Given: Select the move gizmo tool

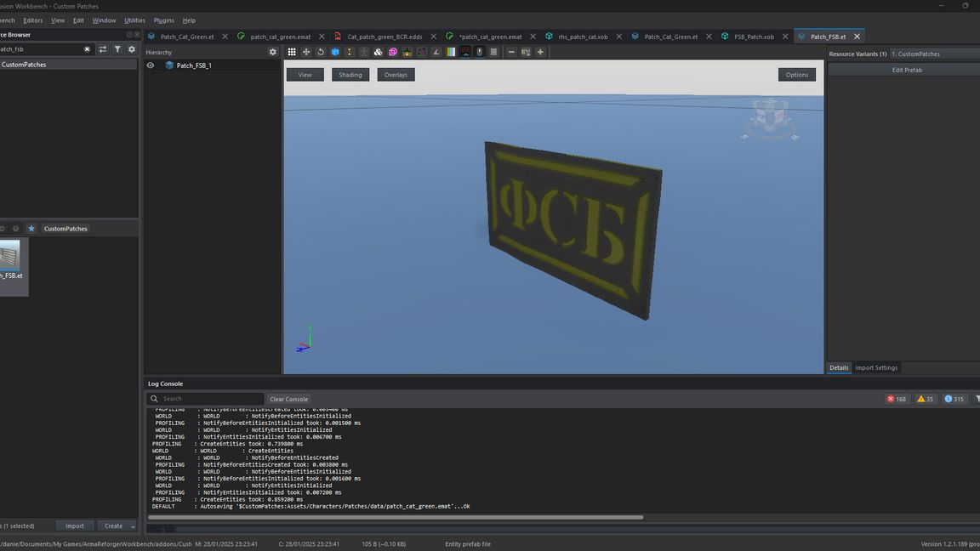Looking at the screenshot, I should click(306, 52).
